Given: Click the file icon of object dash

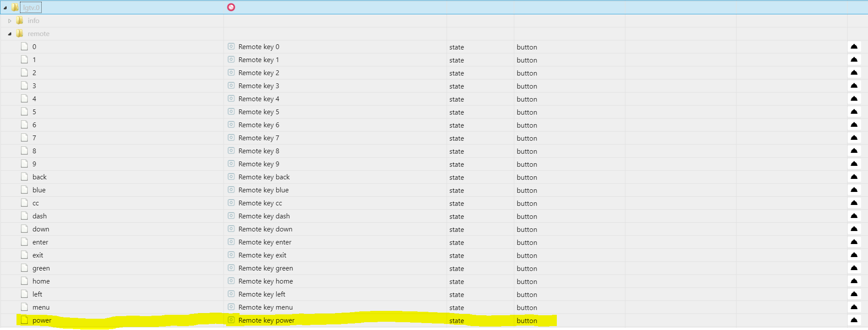Looking at the screenshot, I should tap(25, 216).
